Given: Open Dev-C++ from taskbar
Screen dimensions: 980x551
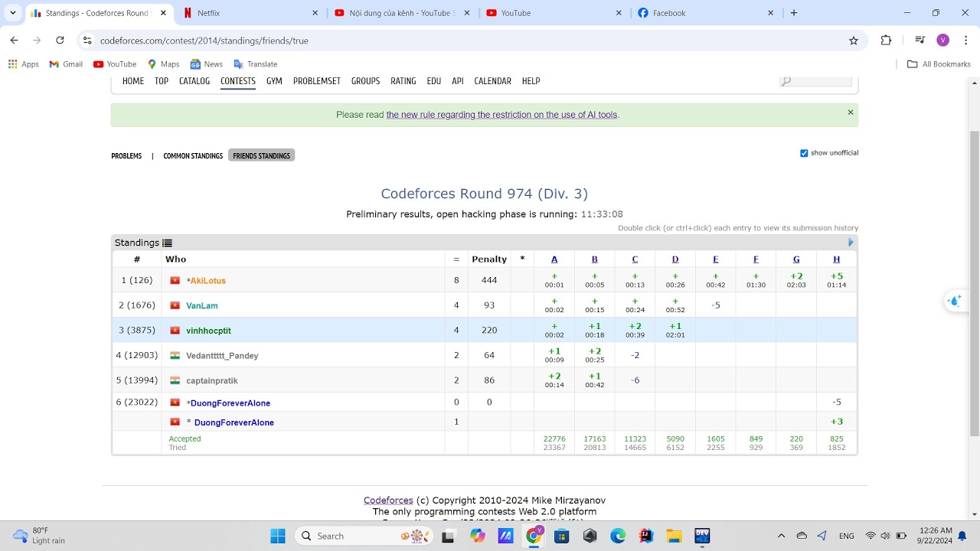Looking at the screenshot, I should 702,536.
